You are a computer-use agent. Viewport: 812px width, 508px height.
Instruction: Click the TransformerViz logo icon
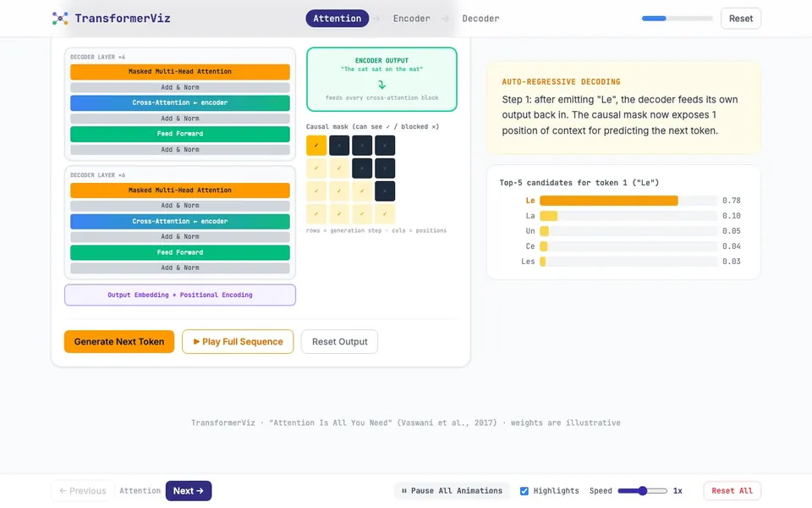click(x=60, y=19)
